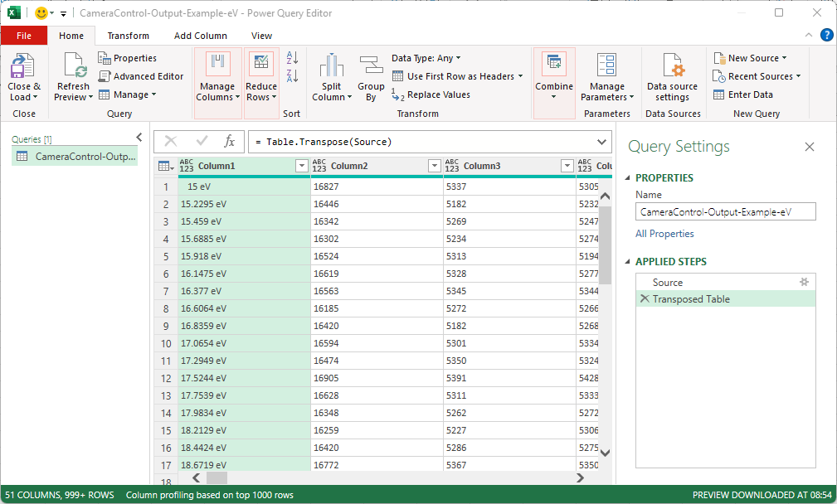The image size is (837, 504).
Task: Confirm formula with checkmark icon
Action: [x=202, y=141]
